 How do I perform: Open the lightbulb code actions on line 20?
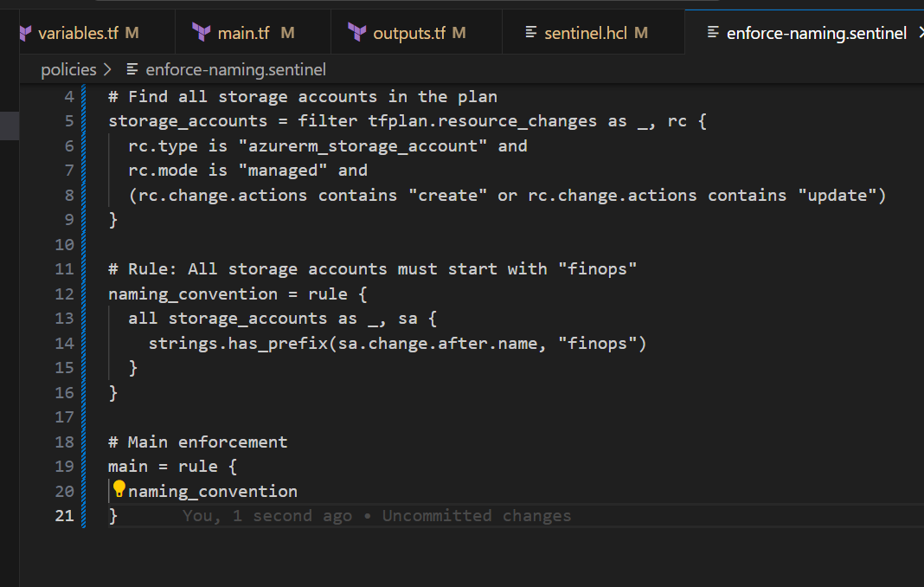pos(119,489)
